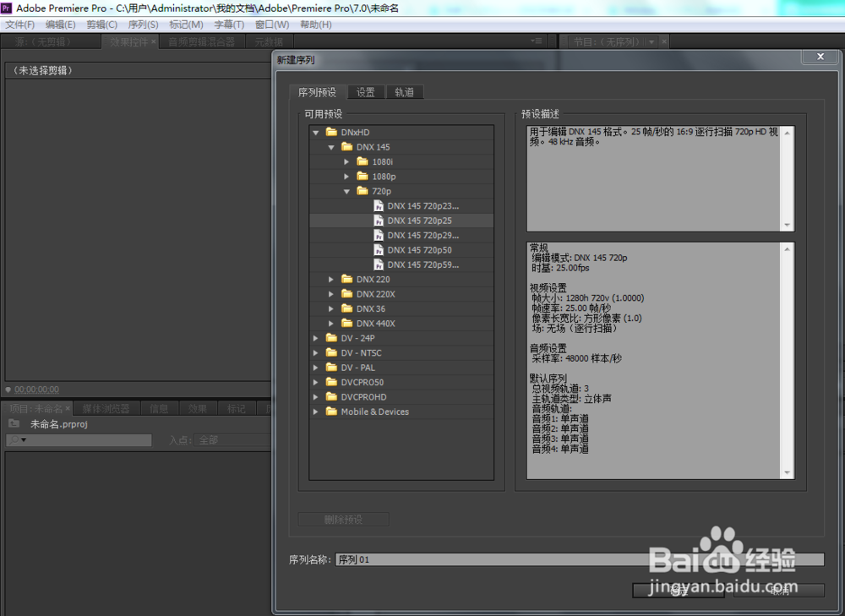Click the DNX 145 720p29 preset icon

379,236
